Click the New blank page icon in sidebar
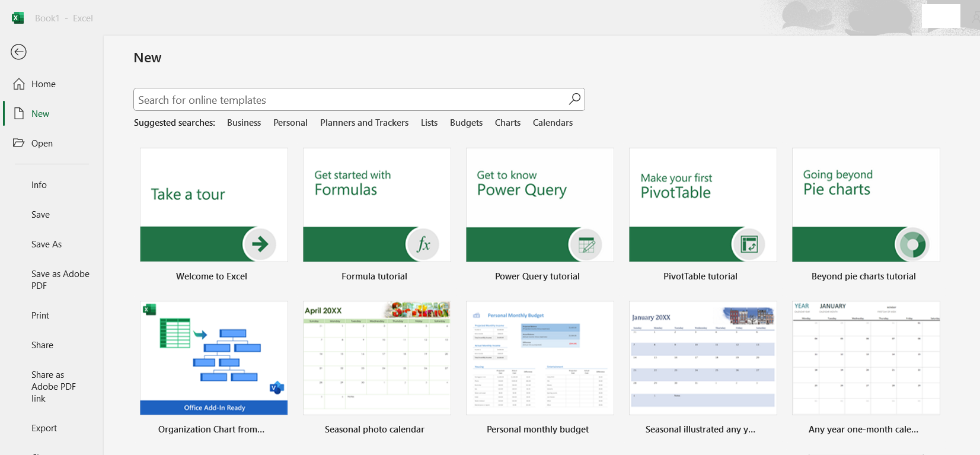This screenshot has width=980, height=455. point(19,113)
